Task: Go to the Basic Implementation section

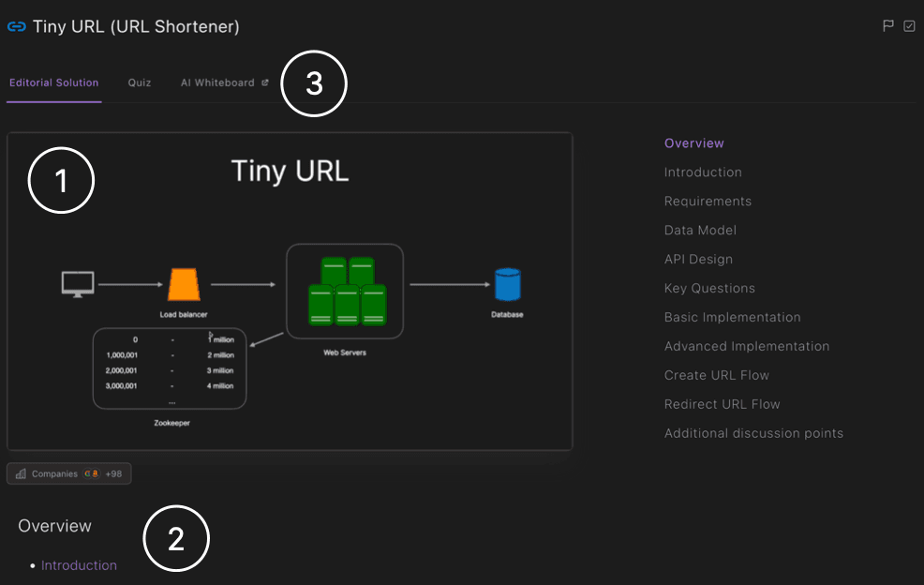Action: (732, 317)
